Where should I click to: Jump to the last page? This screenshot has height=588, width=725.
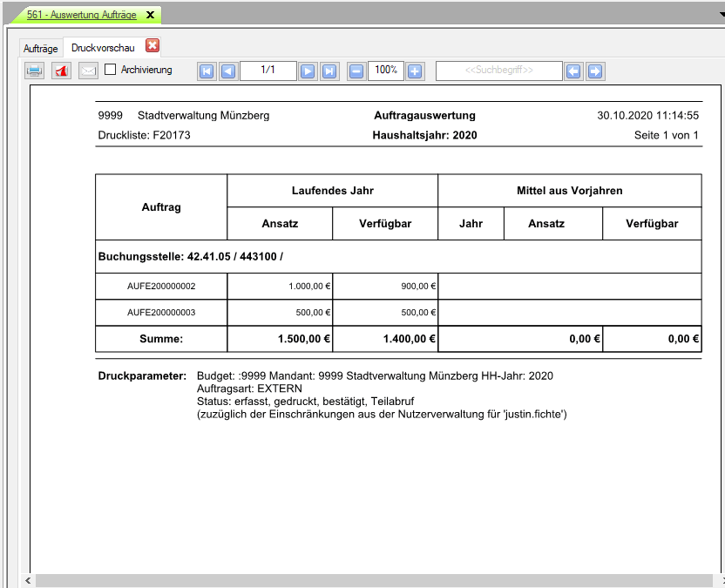pos(329,71)
